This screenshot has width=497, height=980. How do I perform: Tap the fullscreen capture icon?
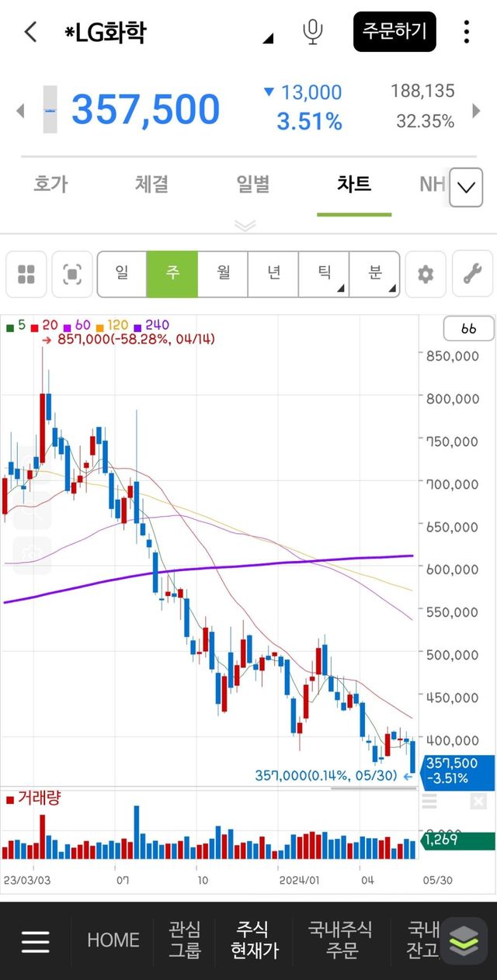(72, 274)
